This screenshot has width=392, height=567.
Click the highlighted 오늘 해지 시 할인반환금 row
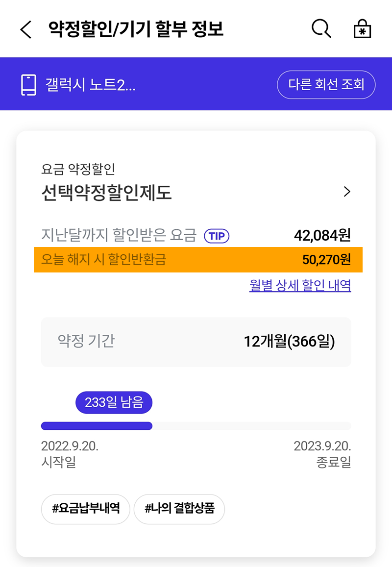point(198,259)
